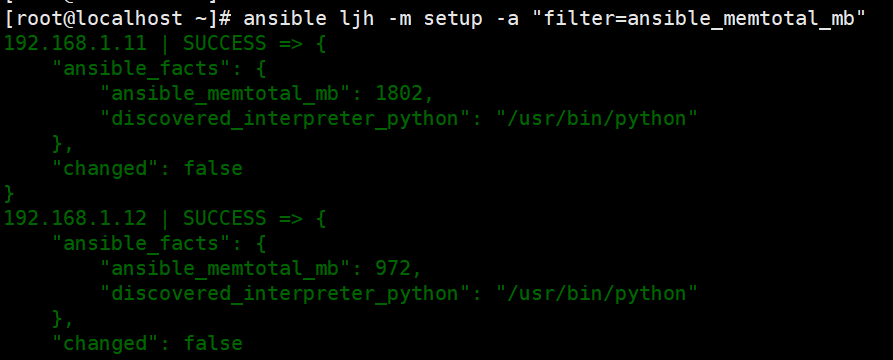Click the last "changed": false line

click(148, 343)
